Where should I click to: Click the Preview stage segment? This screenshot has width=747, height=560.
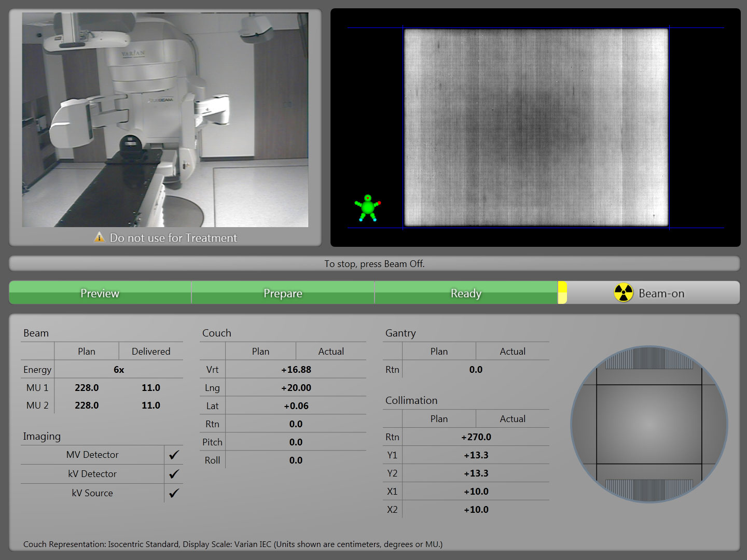pos(100,292)
